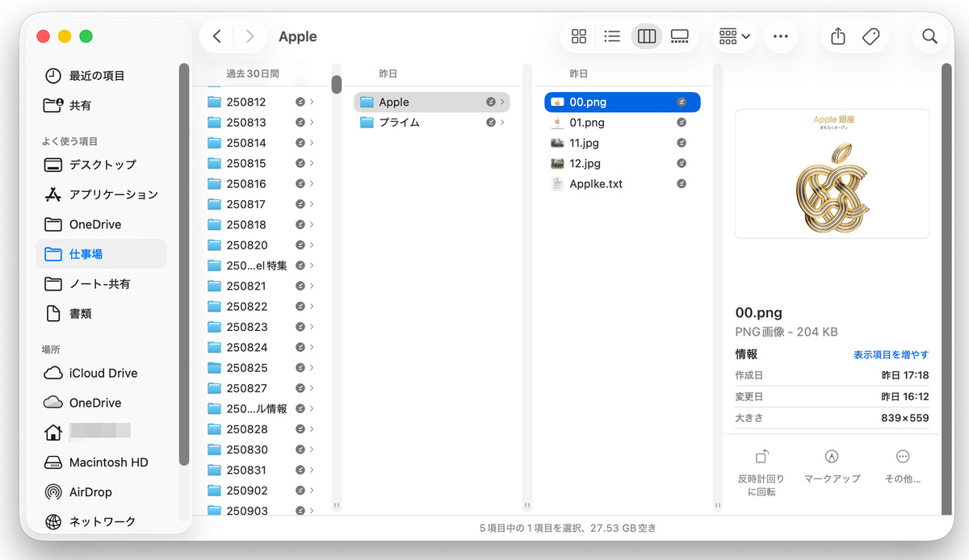Click マークアップ button
Screen dimensions: 969x560
833,466
